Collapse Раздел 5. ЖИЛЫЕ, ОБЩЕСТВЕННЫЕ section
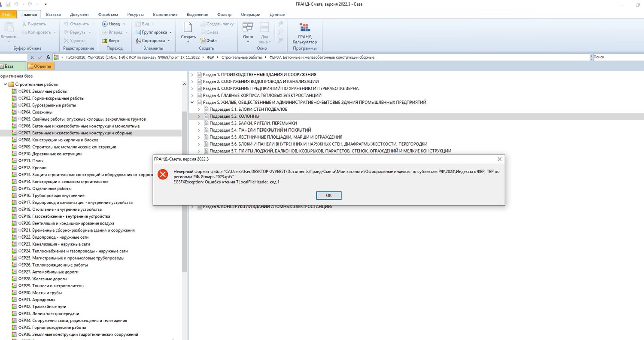644x340 pixels. tap(192, 103)
